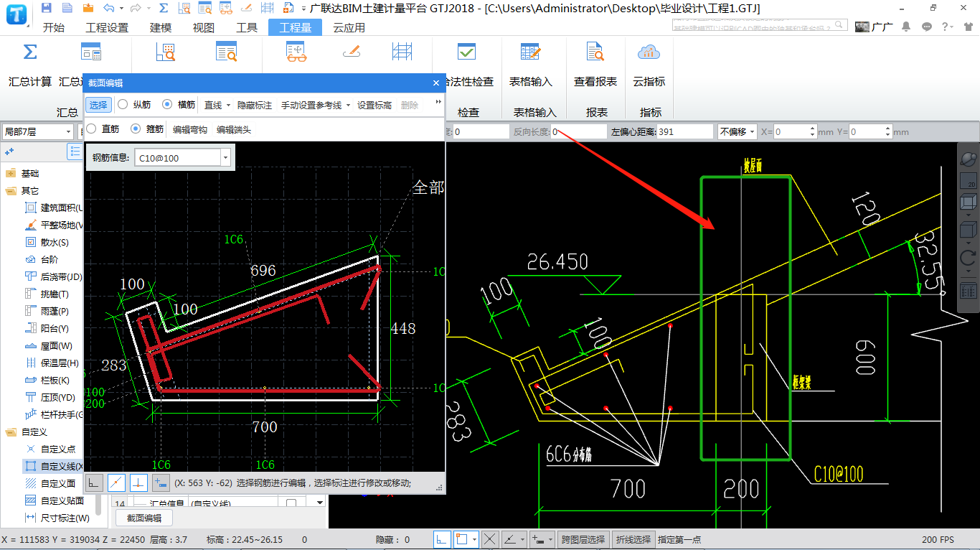This screenshot has width=980, height=550.
Task: Open the 不偏移 offset dropdown
Action: [736, 132]
